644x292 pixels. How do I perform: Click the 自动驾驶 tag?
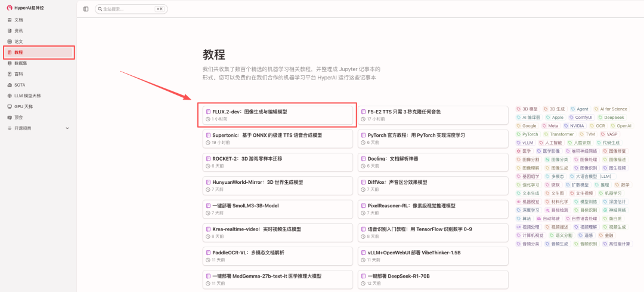550,219
